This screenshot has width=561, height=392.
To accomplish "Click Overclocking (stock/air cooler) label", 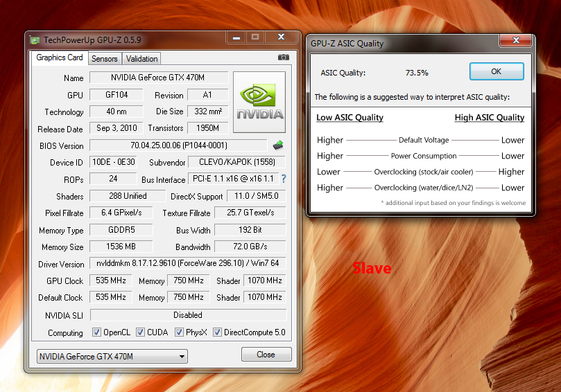I will pos(424,172).
